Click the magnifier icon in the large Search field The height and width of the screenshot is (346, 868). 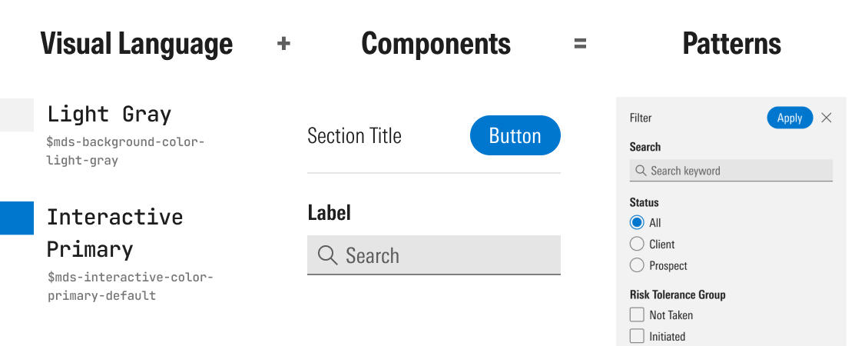[x=328, y=255]
